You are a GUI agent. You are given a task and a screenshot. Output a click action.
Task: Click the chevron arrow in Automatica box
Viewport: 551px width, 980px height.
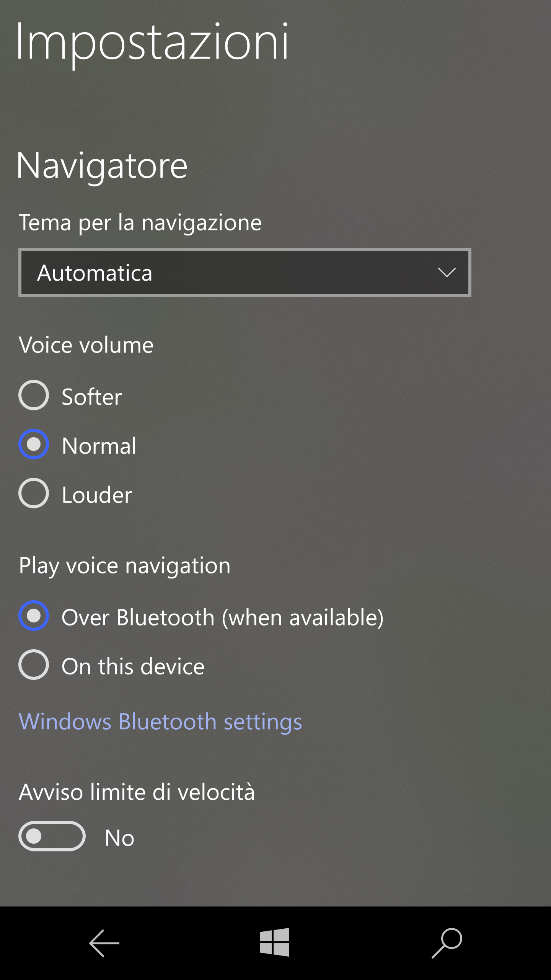click(447, 273)
